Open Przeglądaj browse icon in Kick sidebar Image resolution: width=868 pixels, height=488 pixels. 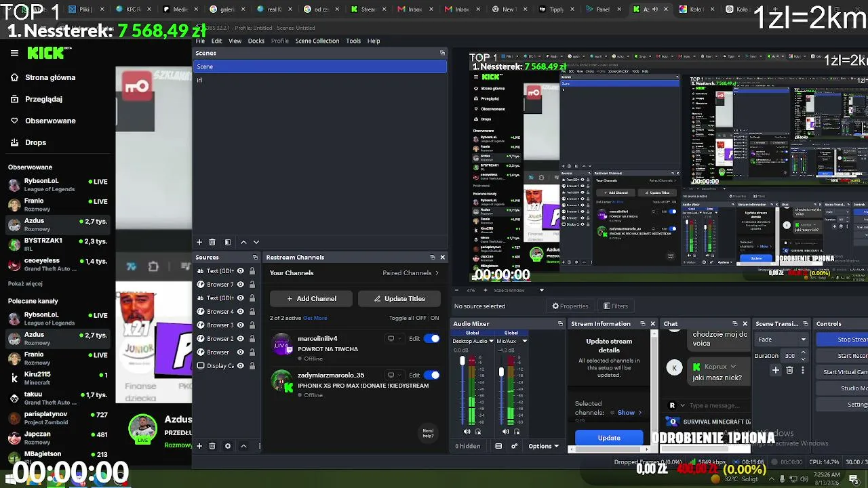pos(14,99)
